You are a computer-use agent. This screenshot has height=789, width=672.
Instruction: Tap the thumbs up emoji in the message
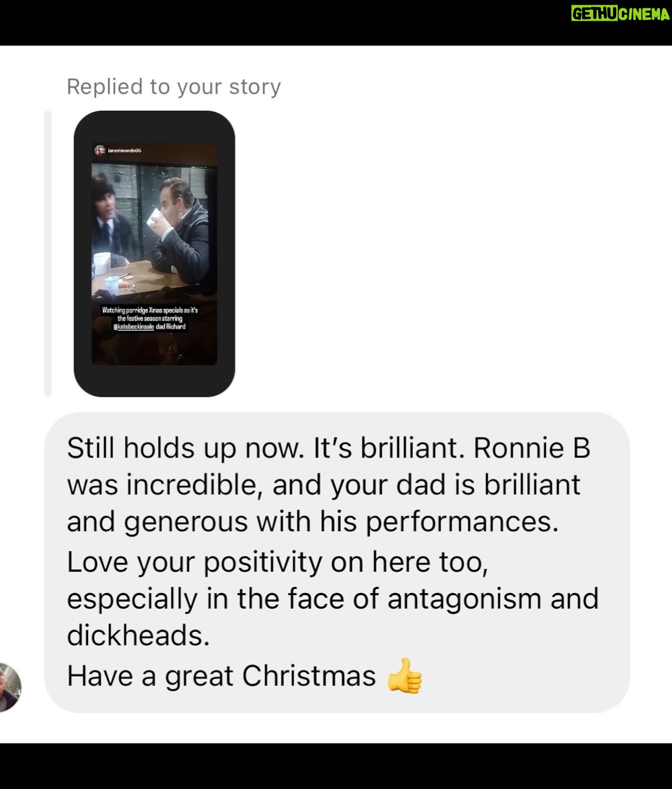pos(405,677)
